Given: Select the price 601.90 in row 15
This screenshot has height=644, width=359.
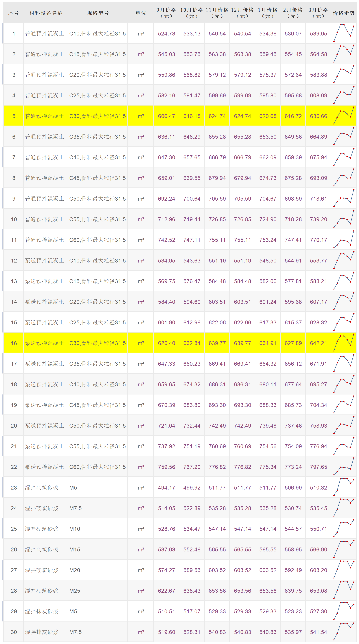Looking at the screenshot, I should (167, 323).
